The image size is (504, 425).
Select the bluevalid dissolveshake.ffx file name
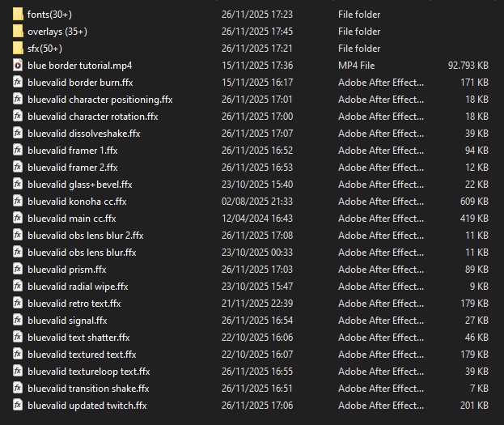coord(83,133)
